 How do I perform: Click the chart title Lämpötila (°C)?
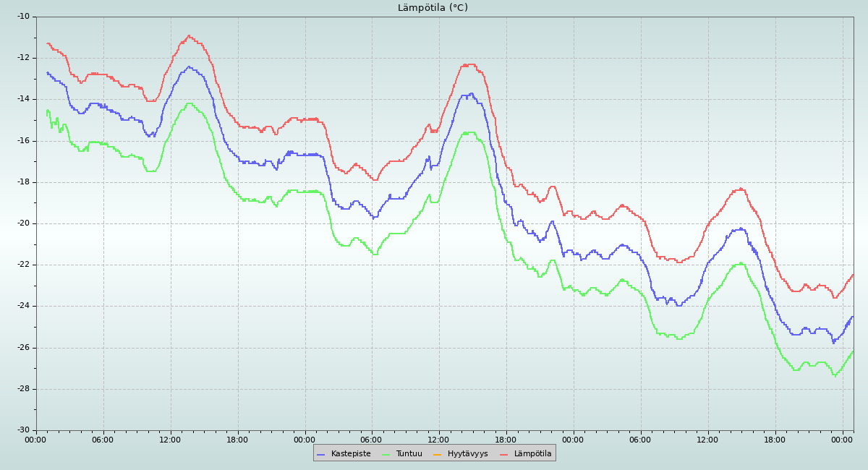tap(433, 8)
